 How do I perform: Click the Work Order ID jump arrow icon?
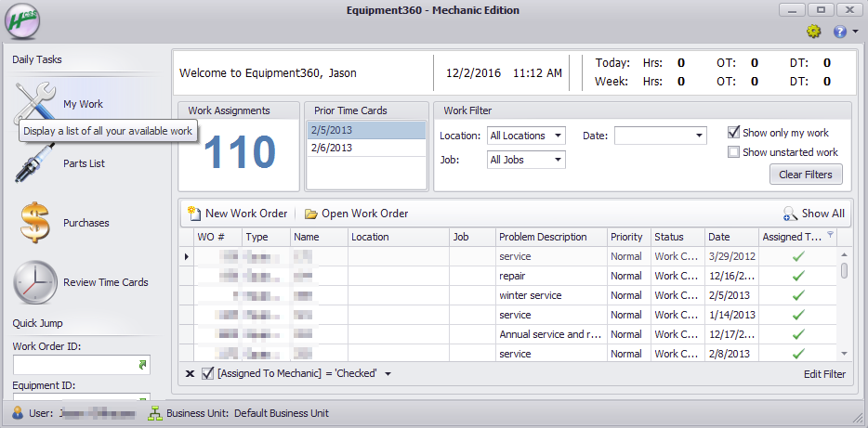142,365
